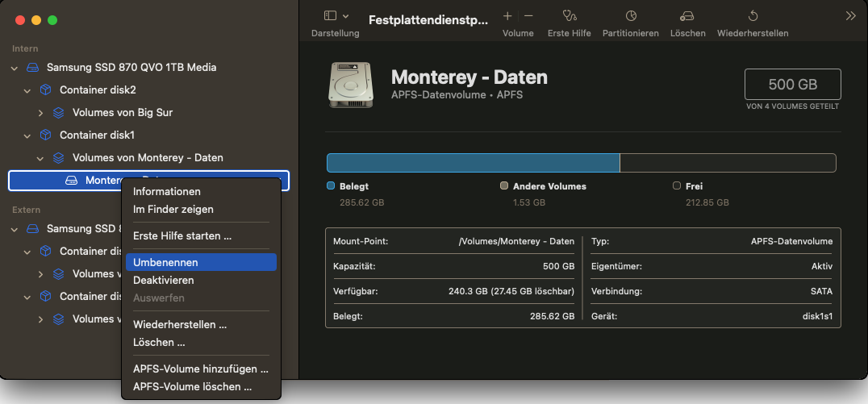Show more toolbar items via double chevron
This screenshot has height=404, width=868.
851,16
